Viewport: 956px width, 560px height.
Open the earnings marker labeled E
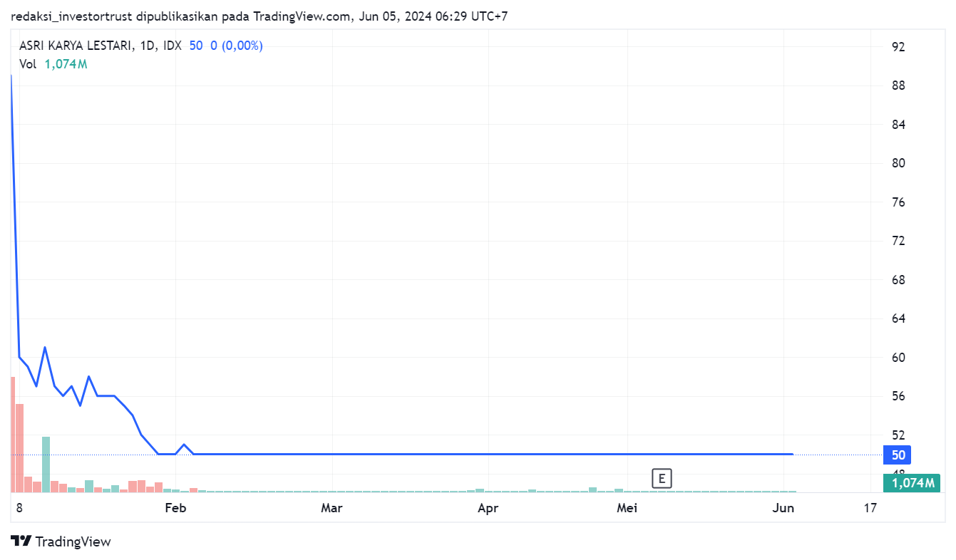click(662, 479)
